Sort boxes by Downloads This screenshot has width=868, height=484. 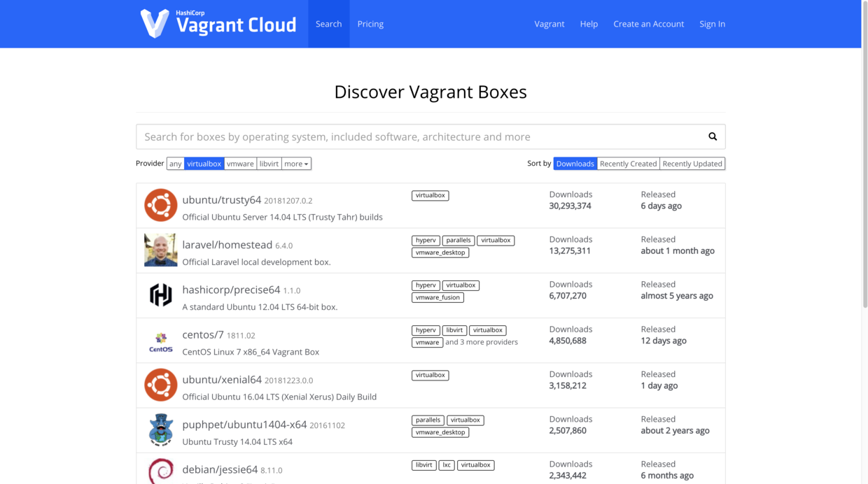[x=575, y=164]
